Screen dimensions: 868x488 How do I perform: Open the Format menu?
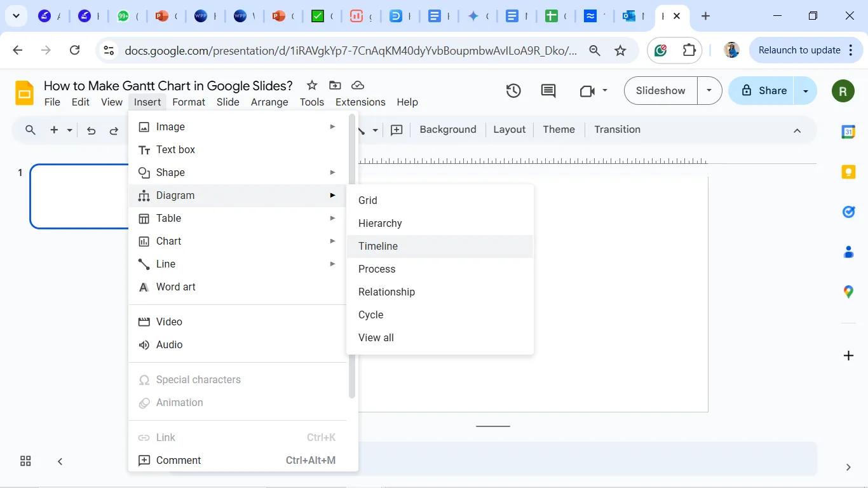tap(189, 102)
